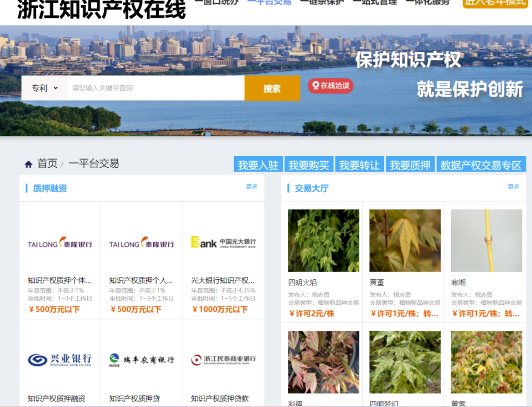Click the 交易大厅 section heading
The height and width of the screenshot is (407, 532).
(311, 189)
